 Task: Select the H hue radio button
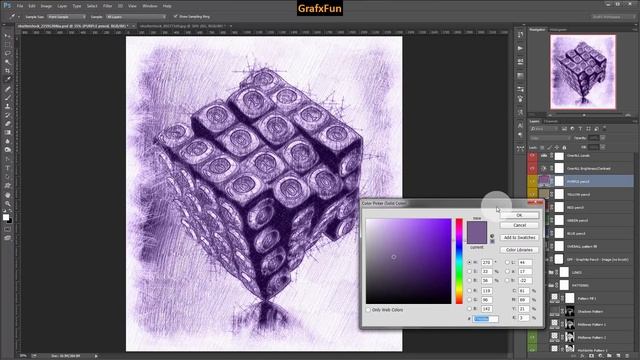(469, 262)
